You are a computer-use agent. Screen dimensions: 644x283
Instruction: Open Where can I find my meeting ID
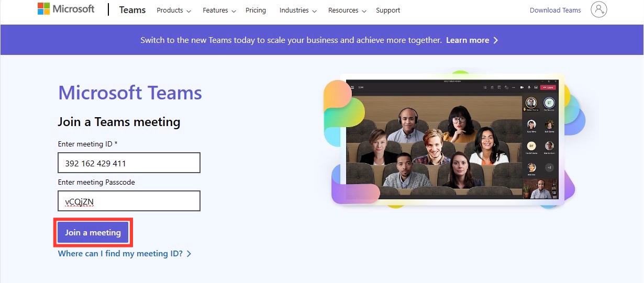pyautogui.click(x=125, y=254)
